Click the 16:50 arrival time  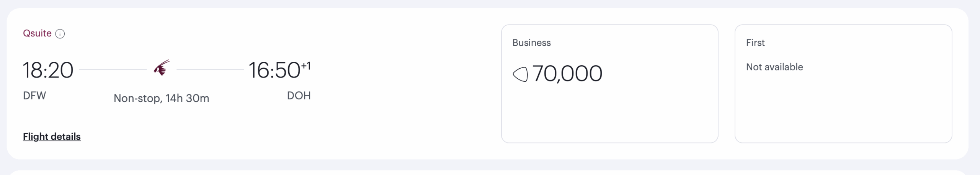click(274, 70)
